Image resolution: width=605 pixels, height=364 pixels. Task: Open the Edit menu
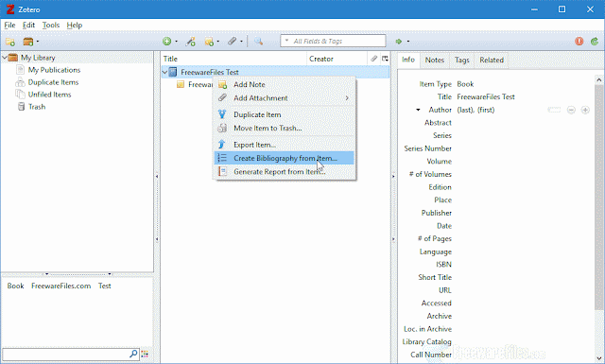click(28, 26)
